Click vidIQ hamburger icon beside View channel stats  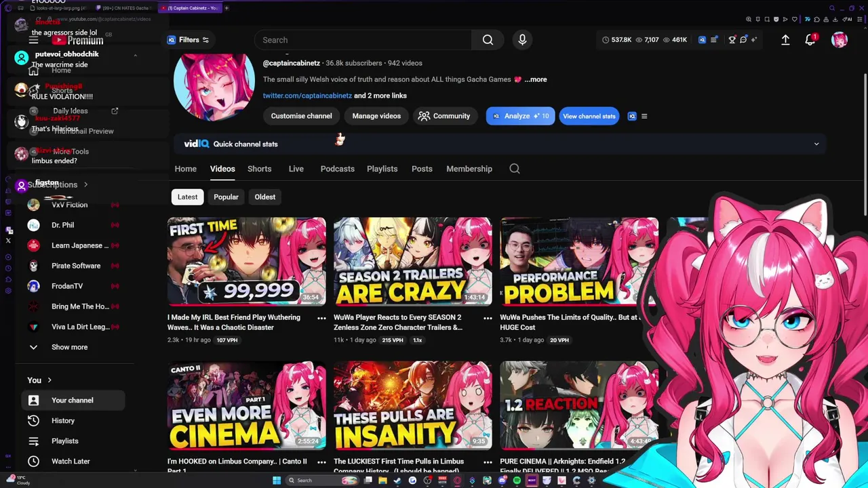[644, 116]
